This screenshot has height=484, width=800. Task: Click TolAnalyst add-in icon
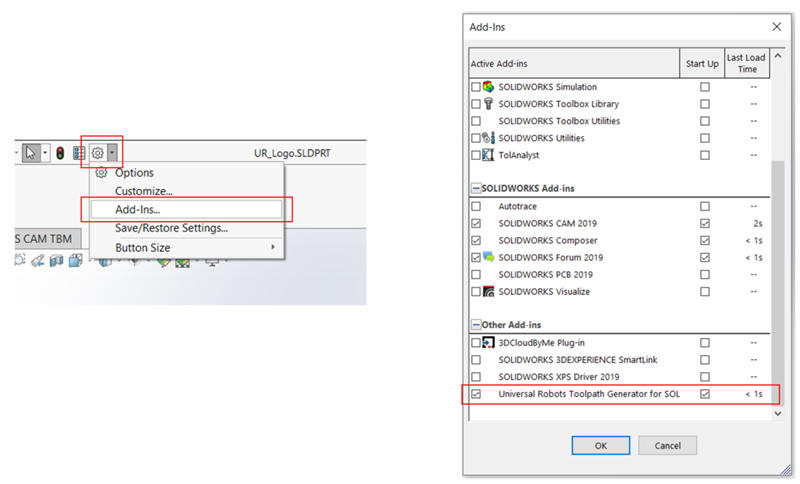click(488, 155)
